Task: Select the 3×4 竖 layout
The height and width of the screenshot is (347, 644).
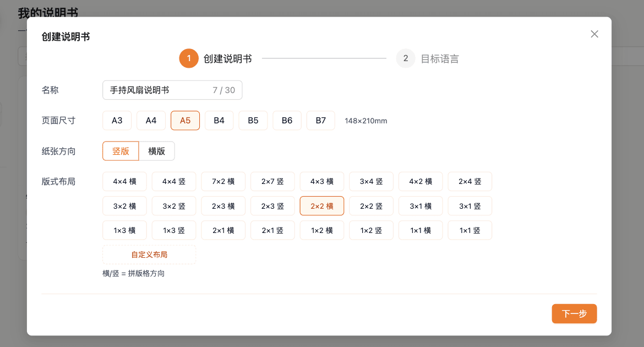Action: pyautogui.click(x=371, y=181)
